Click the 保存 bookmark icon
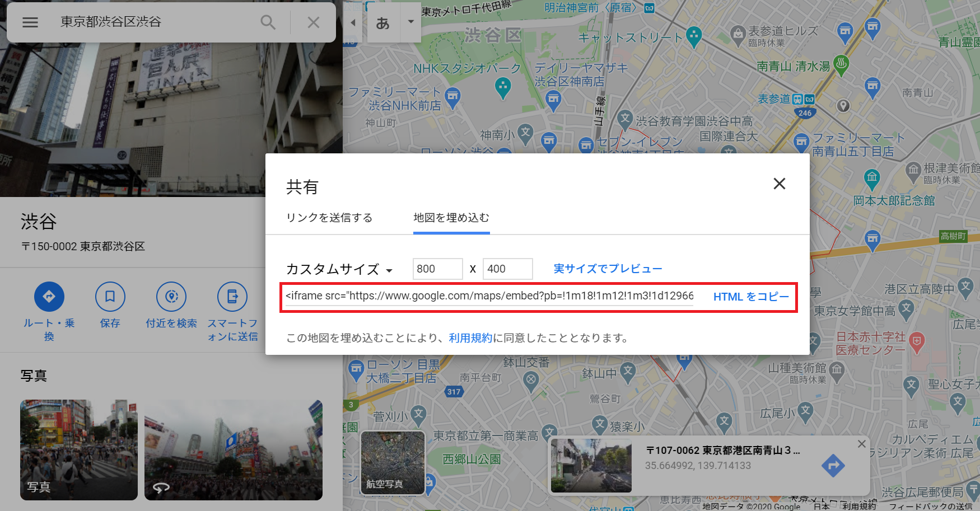The height and width of the screenshot is (511, 980). coord(110,297)
